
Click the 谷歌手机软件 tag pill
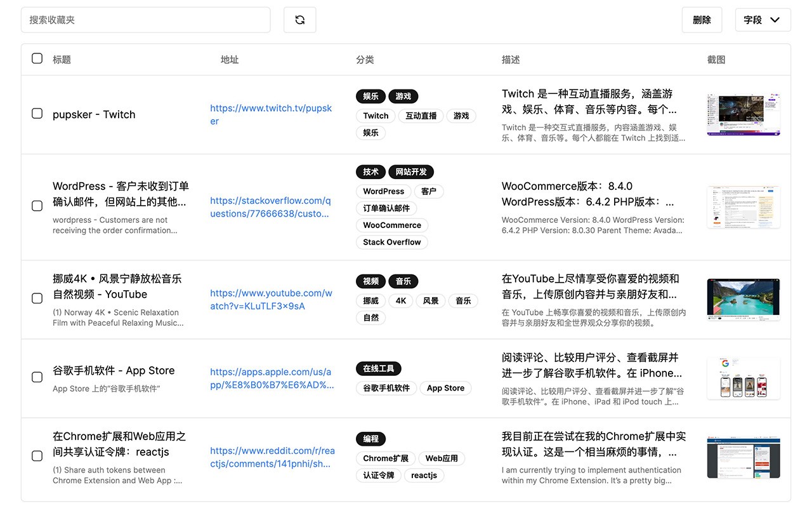386,388
